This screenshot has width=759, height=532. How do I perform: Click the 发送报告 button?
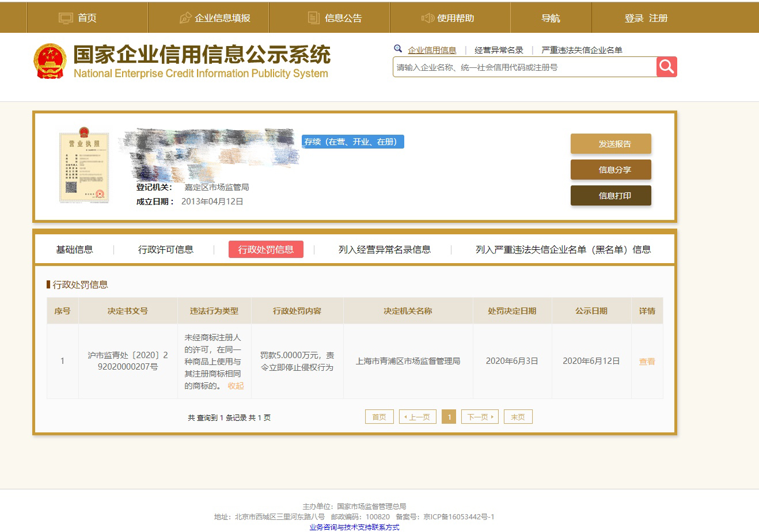(610, 144)
